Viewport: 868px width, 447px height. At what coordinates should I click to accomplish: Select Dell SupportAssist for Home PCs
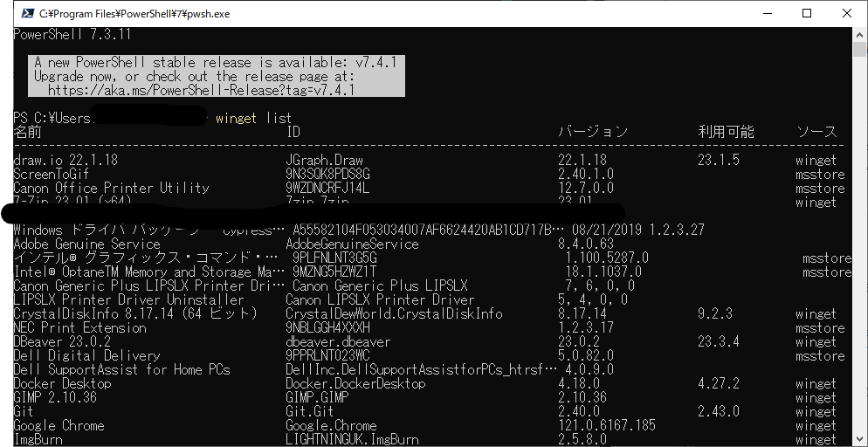121,369
